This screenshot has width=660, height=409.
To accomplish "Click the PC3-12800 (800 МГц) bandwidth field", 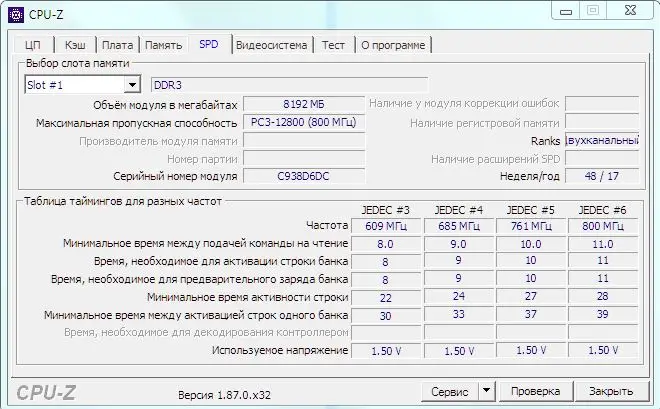I will pyautogui.click(x=304, y=122).
